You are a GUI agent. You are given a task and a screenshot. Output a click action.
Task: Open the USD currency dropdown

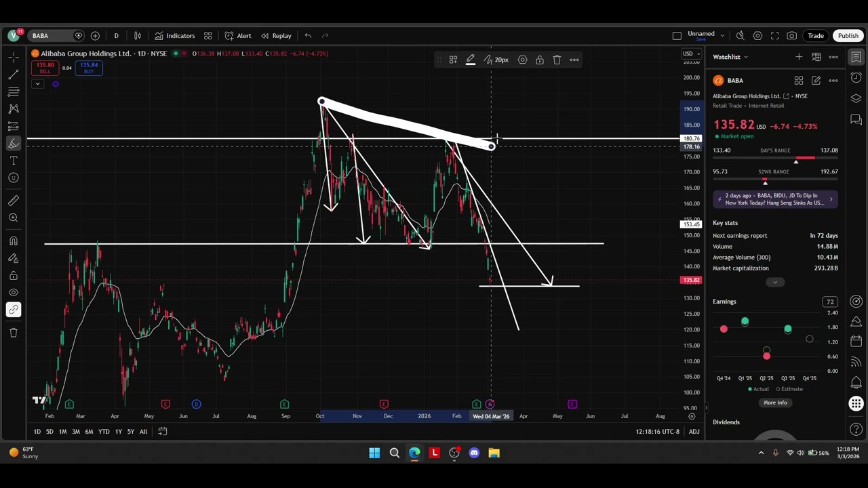691,54
